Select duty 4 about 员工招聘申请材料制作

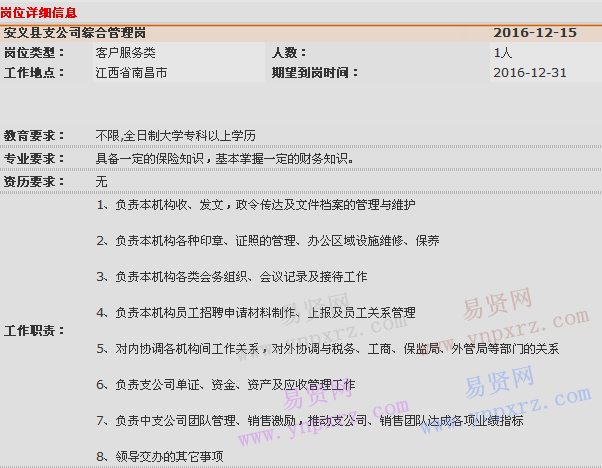tap(256, 313)
